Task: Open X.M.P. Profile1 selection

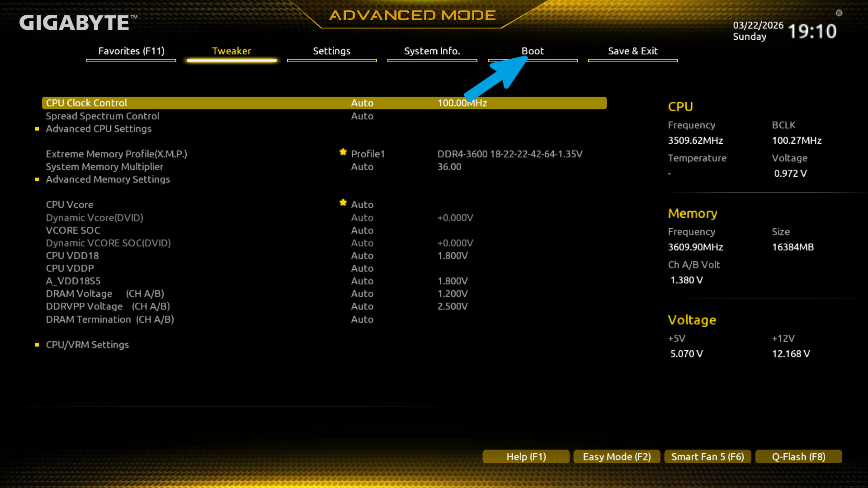Action: pos(368,154)
